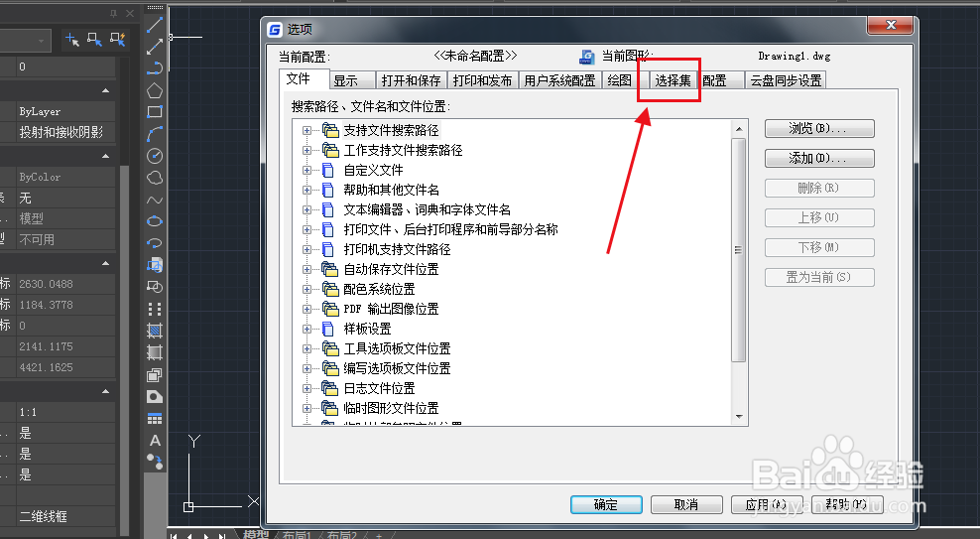Click the 浏览(B)... button
This screenshot has width=980, height=539.
819,129
